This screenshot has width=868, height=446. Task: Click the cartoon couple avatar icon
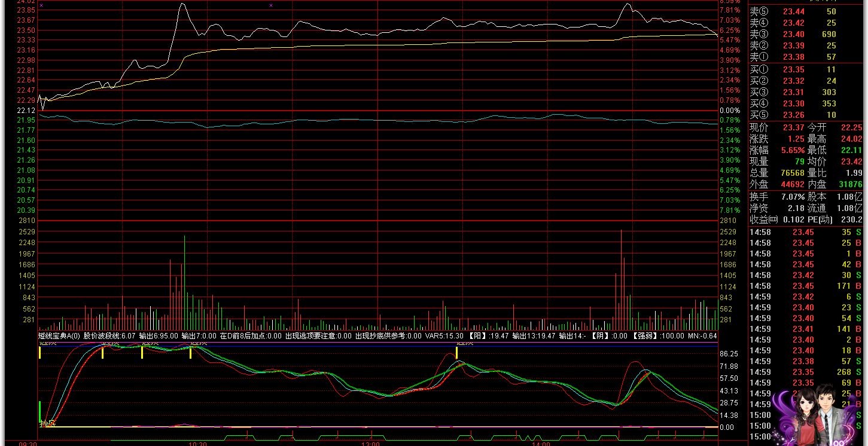coord(814,415)
